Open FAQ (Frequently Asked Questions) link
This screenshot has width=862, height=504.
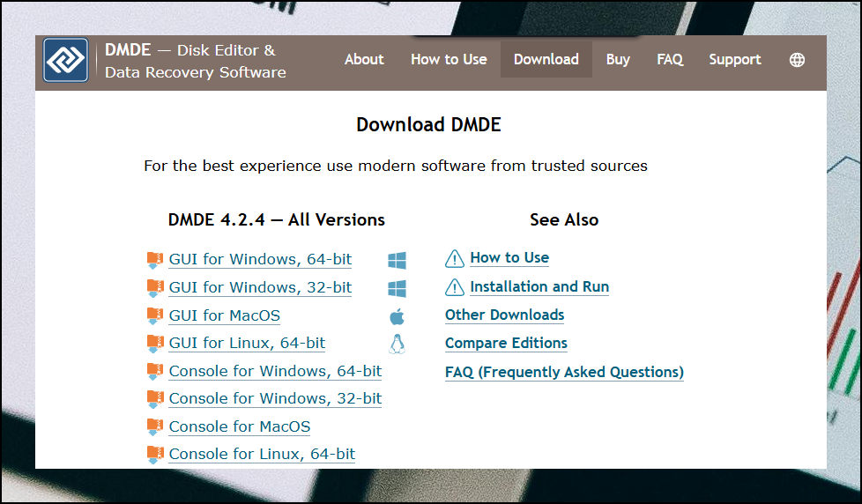click(564, 372)
